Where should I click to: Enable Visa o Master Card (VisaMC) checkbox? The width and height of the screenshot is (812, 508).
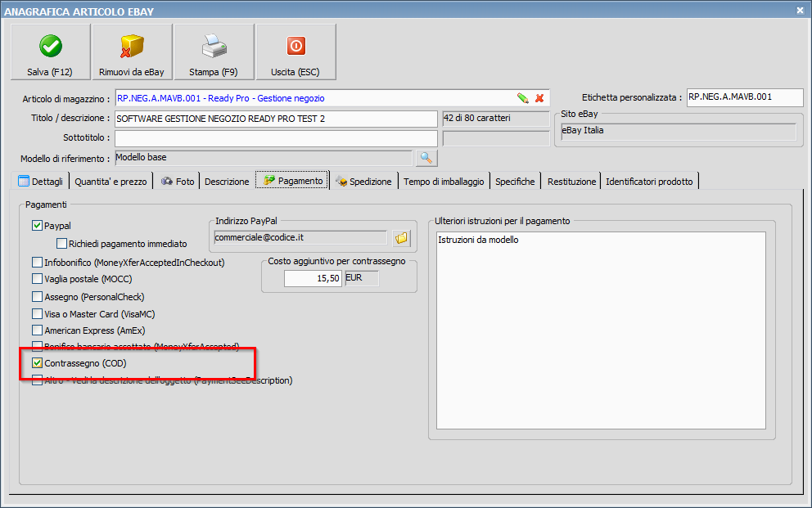[x=37, y=314]
